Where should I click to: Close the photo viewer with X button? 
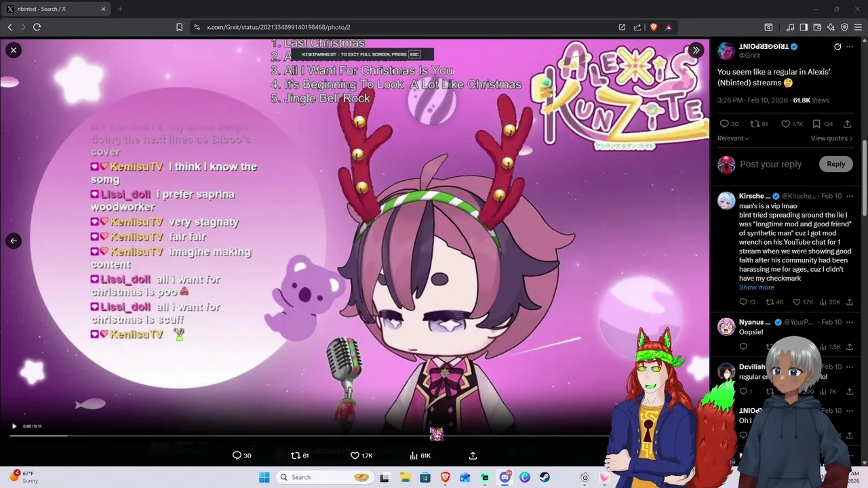coord(14,49)
